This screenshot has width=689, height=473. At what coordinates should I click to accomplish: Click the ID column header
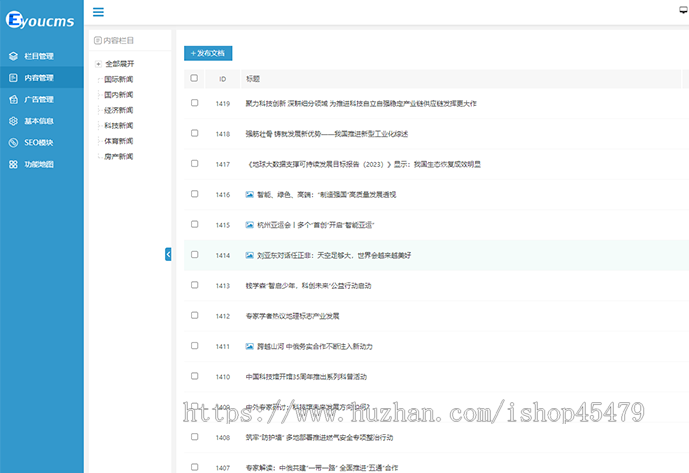(223, 79)
